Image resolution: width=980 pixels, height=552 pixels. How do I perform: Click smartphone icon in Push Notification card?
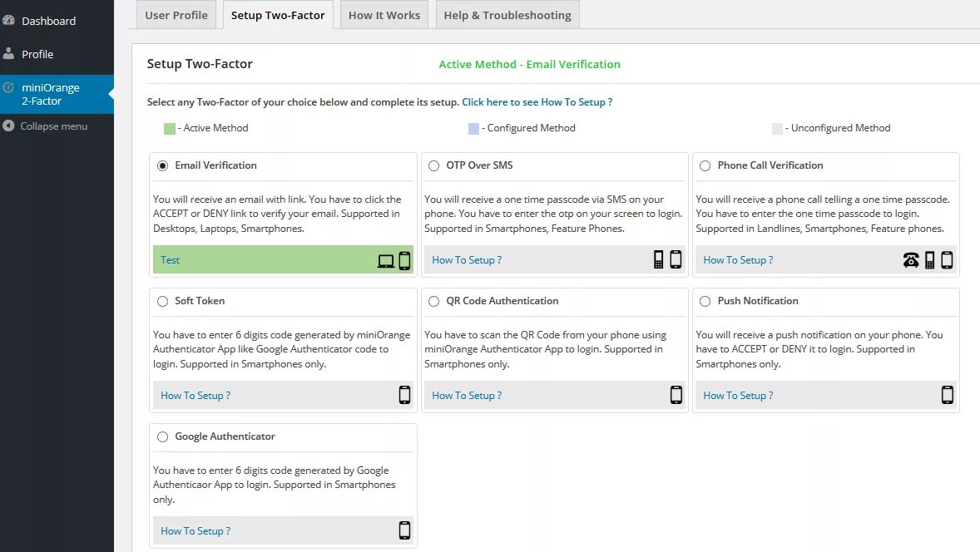[947, 395]
